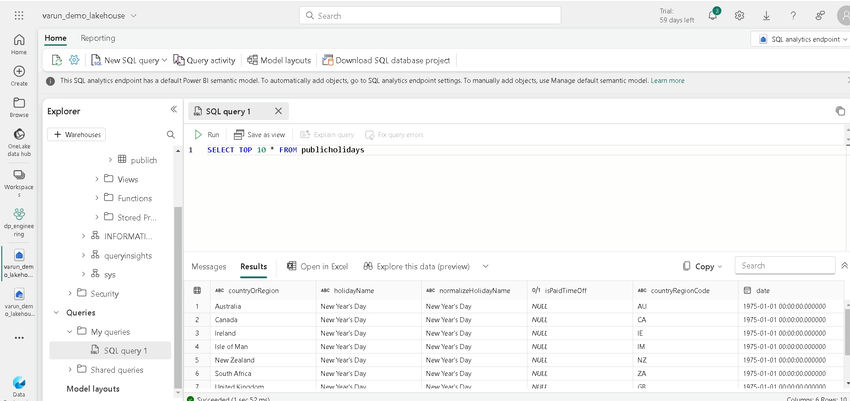Click the download icon in top bar
This screenshot has width=850, height=401.
point(766,16)
